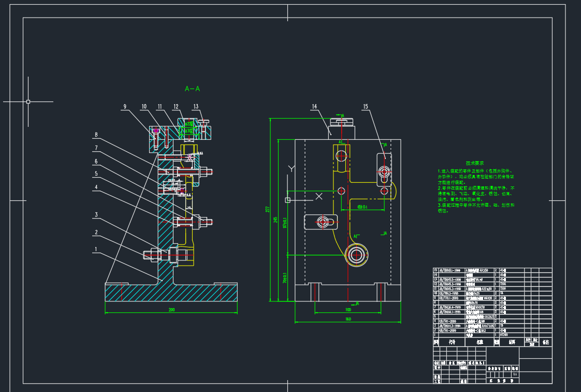This screenshot has height=392, width=581.
Task: Click part callout number 9 above section view
Action: (x=125, y=107)
